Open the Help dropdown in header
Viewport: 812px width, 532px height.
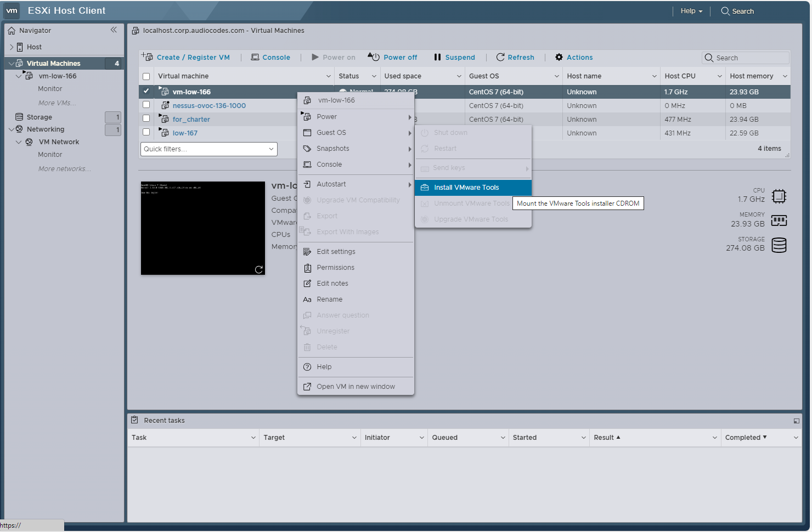tap(691, 11)
